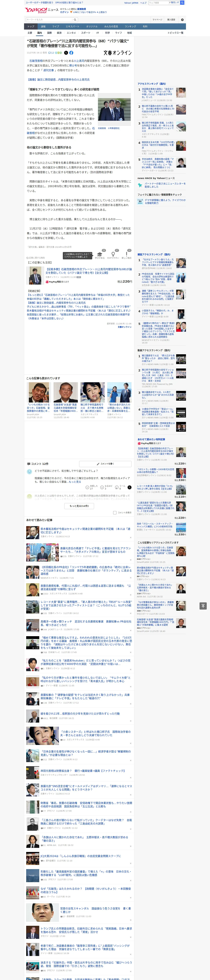Click うーん reaction on first comment
Viewport: 210px width, 980px height.
(x=120, y=487)
